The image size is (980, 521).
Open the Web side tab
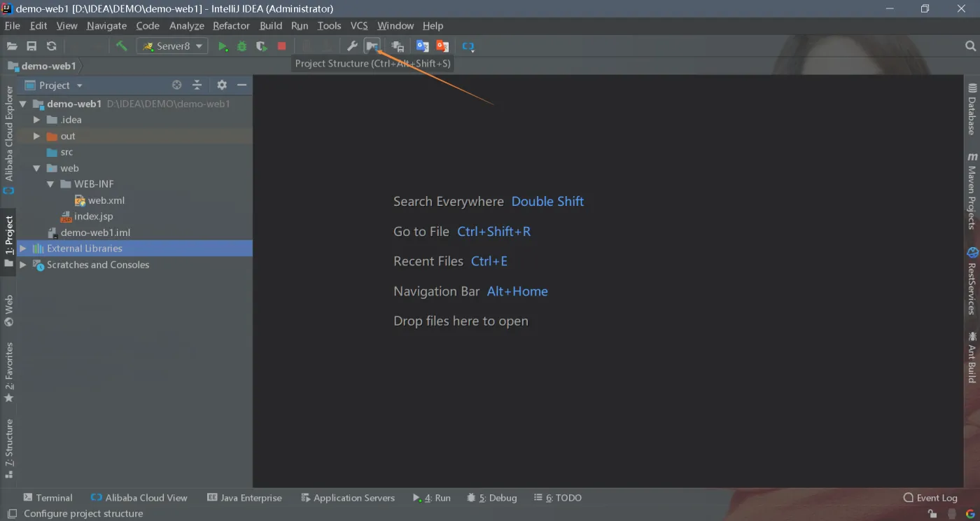[8, 311]
